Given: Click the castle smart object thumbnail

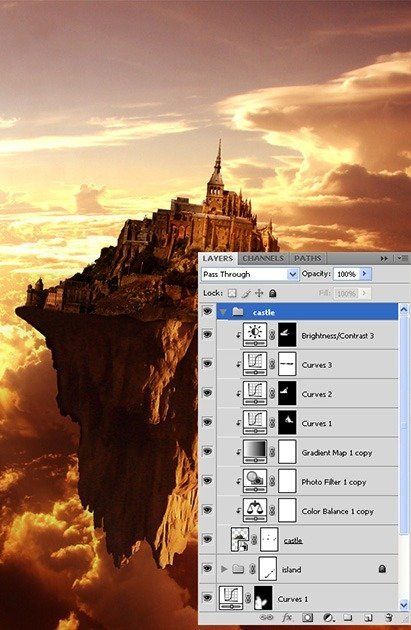Looking at the screenshot, I should pos(240,540).
